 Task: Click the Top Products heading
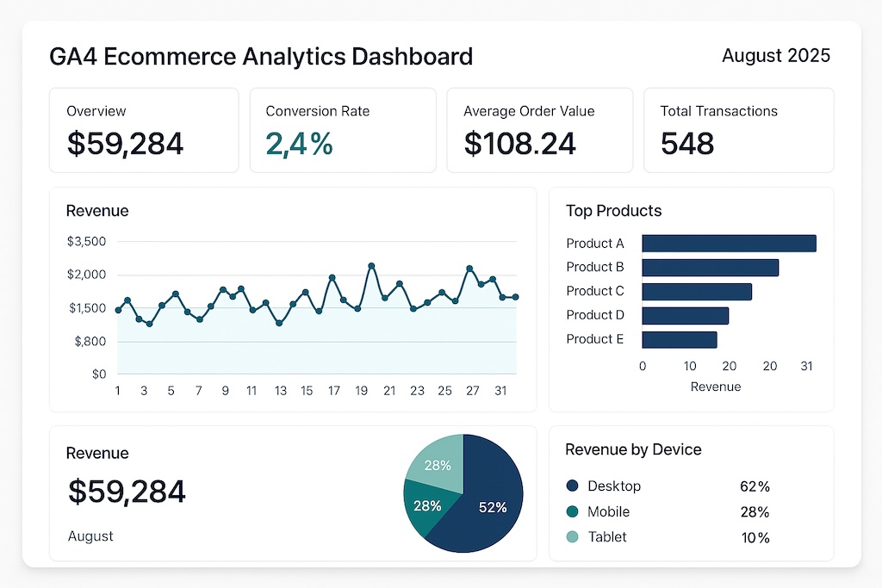pyautogui.click(x=613, y=211)
